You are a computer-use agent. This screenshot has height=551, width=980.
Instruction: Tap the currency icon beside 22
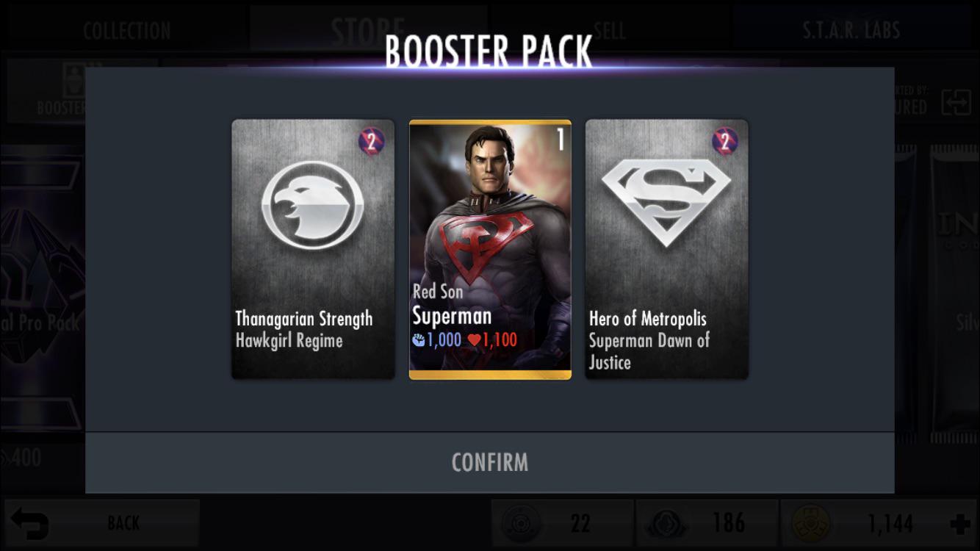[520, 524]
